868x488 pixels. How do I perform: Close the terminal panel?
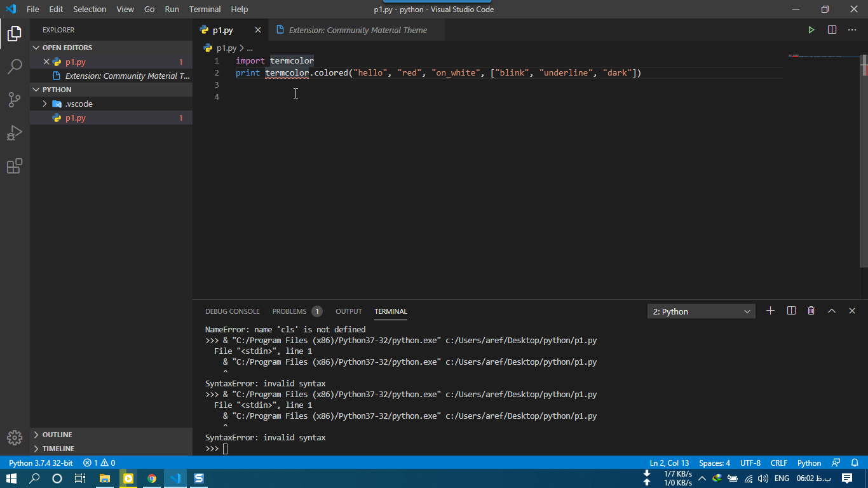point(852,311)
